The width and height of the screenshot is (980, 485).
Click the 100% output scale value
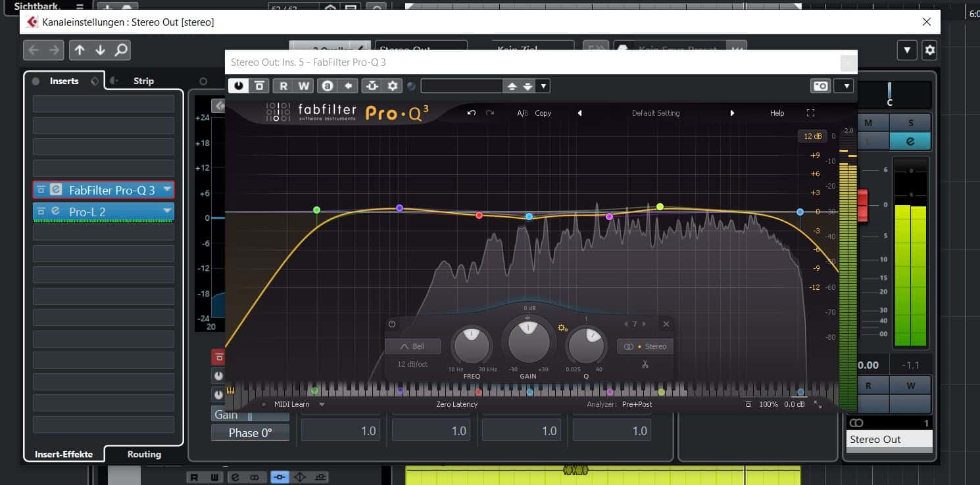point(768,404)
